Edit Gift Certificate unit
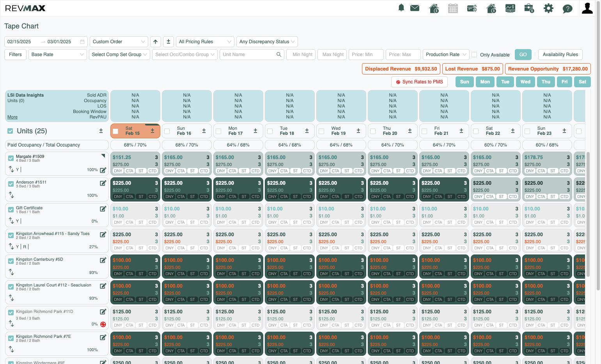Image resolution: width=601 pixels, height=364 pixels. pos(103,209)
